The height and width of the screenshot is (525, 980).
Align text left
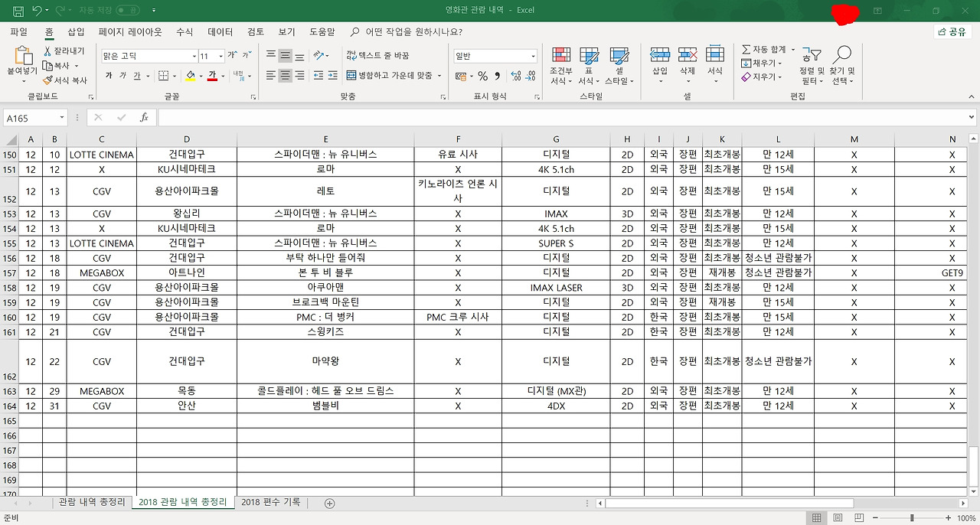coord(271,76)
